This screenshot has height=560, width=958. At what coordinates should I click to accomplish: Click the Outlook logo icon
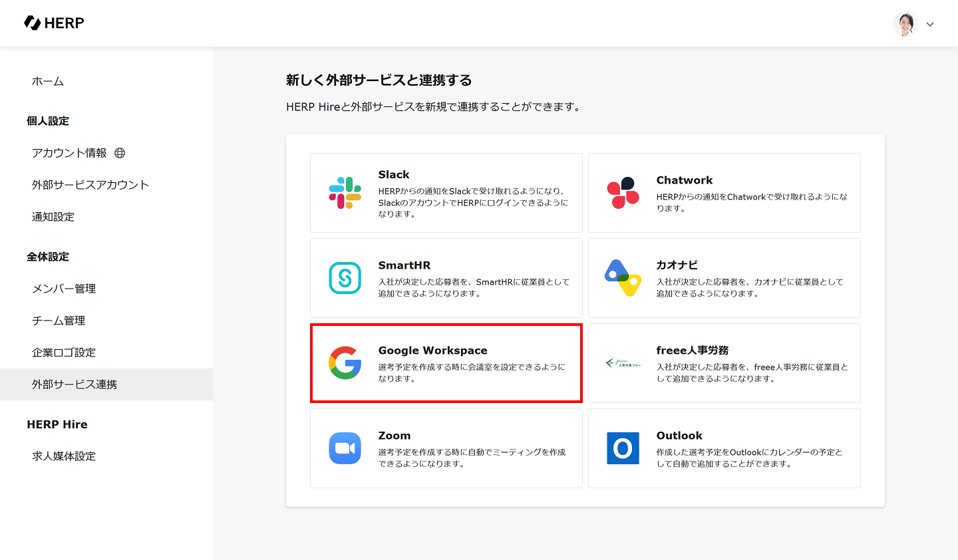(x=623, y=448)
